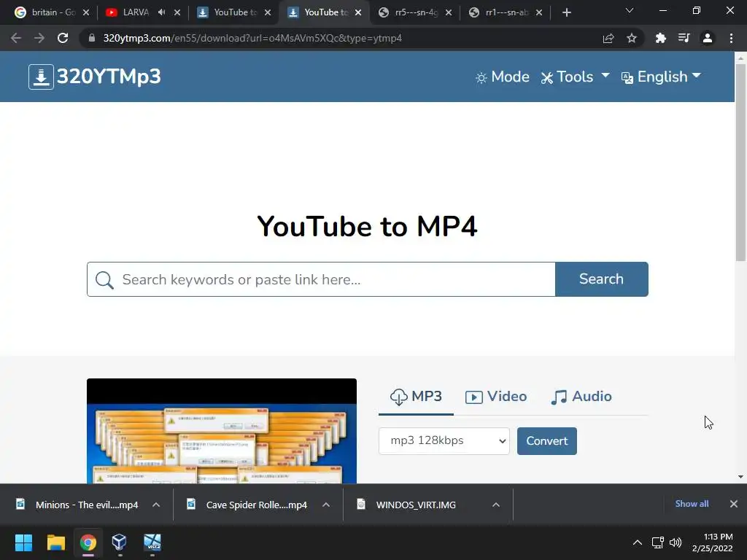
Task: Open the mp3 128kbps quality dropdown
Action: click(x=444, y=441)
